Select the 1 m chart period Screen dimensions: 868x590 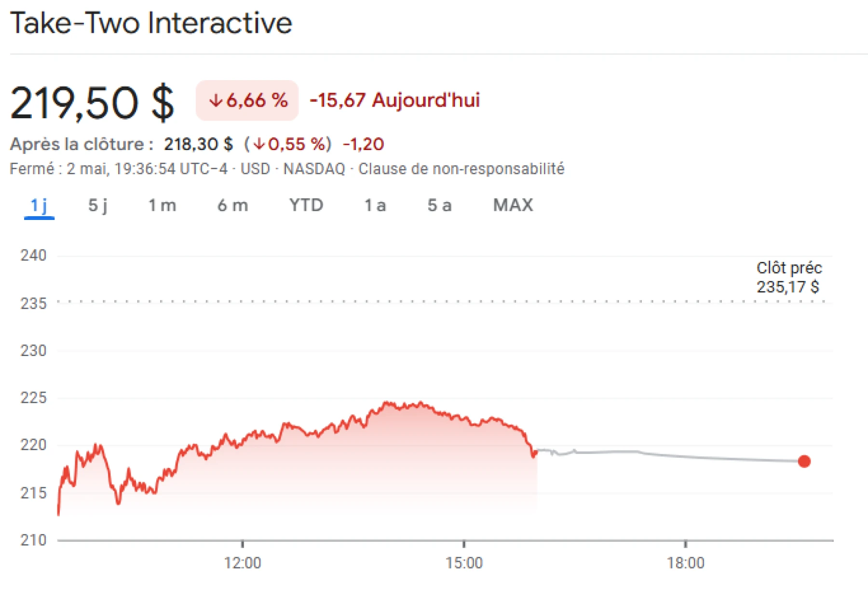pyautogui.click(x=163, y=205)
